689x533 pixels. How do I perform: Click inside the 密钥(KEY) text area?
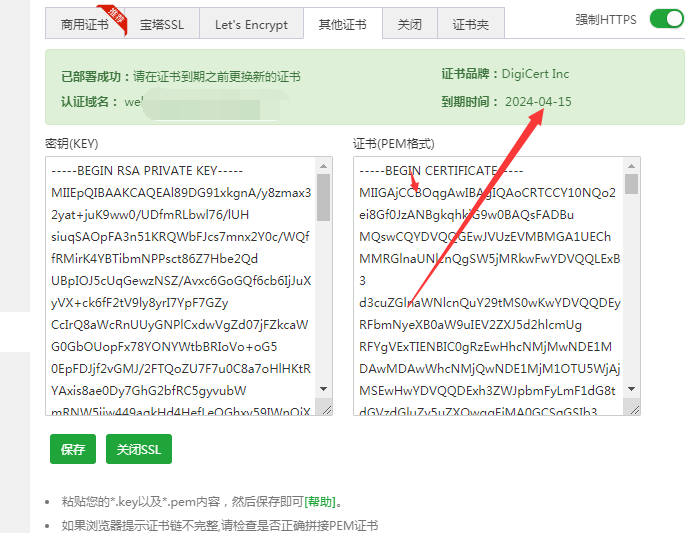coord(180,280)
